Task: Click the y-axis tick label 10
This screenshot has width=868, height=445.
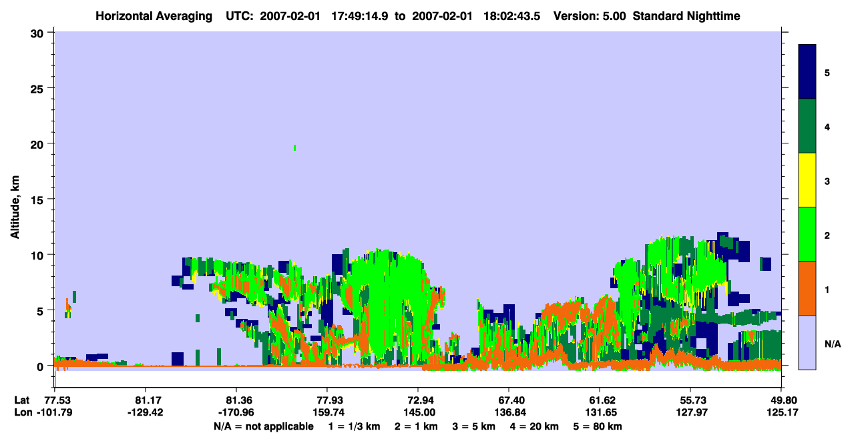Action: [x=39, y=255]
